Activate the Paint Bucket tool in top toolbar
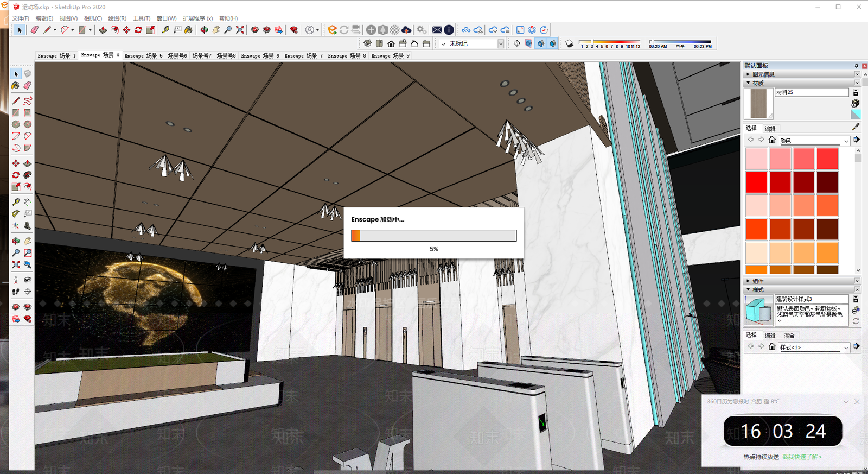This screenshot has width=868, height=474. point(188,30)
